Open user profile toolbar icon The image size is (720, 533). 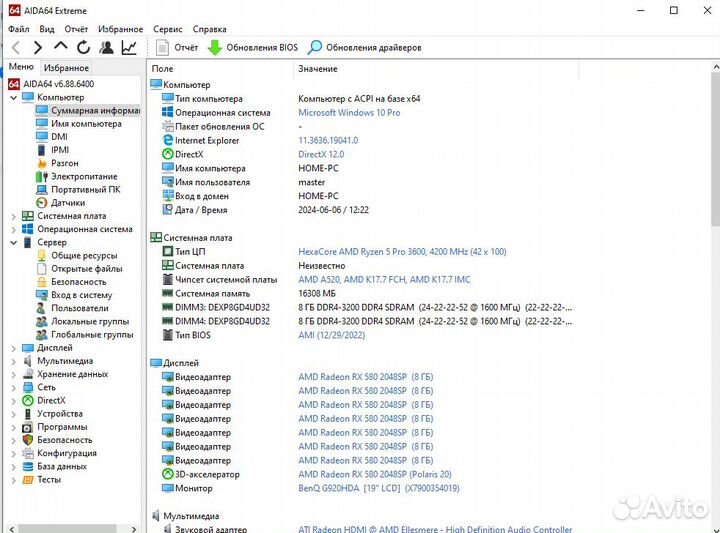coord(107,47)
